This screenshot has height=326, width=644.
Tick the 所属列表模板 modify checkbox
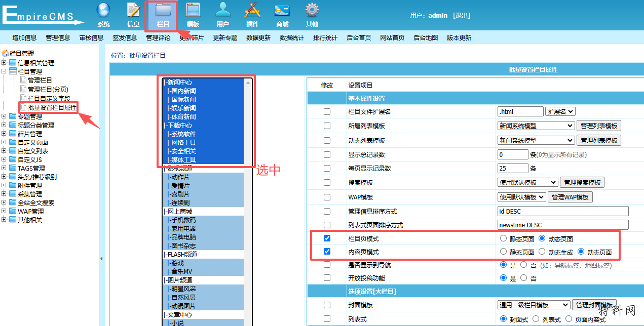click(x=327, y=126)
